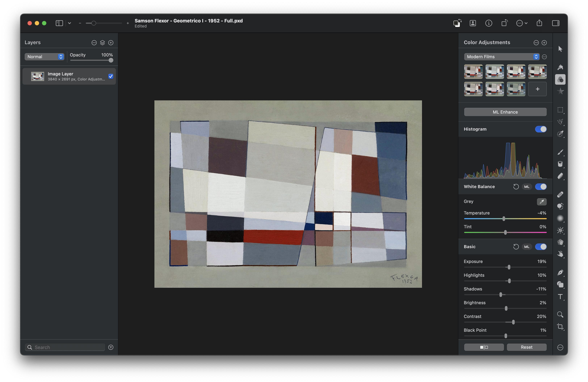This screenshot has width=588, height=382.
Task: Select the Quick Selection tool
Action: (x=560, y=134)
